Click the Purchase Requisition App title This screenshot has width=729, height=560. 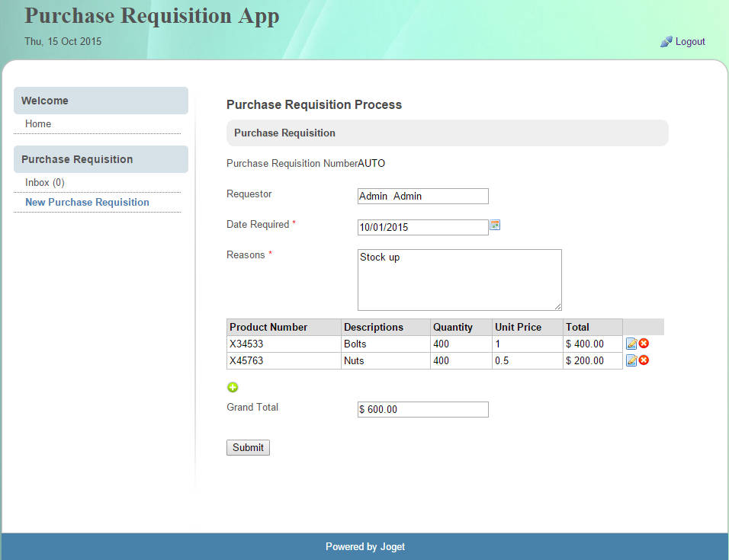pos(152,16)
